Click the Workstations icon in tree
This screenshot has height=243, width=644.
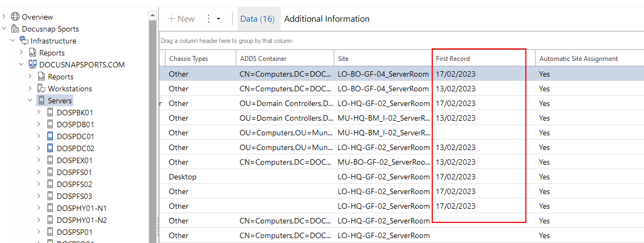coord(41,88)
